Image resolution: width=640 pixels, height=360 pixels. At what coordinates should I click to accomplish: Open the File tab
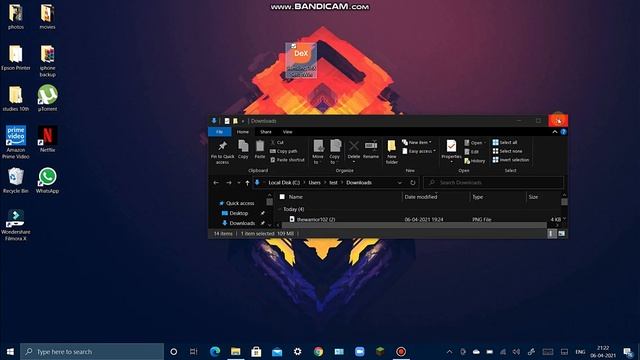[220, 132]
